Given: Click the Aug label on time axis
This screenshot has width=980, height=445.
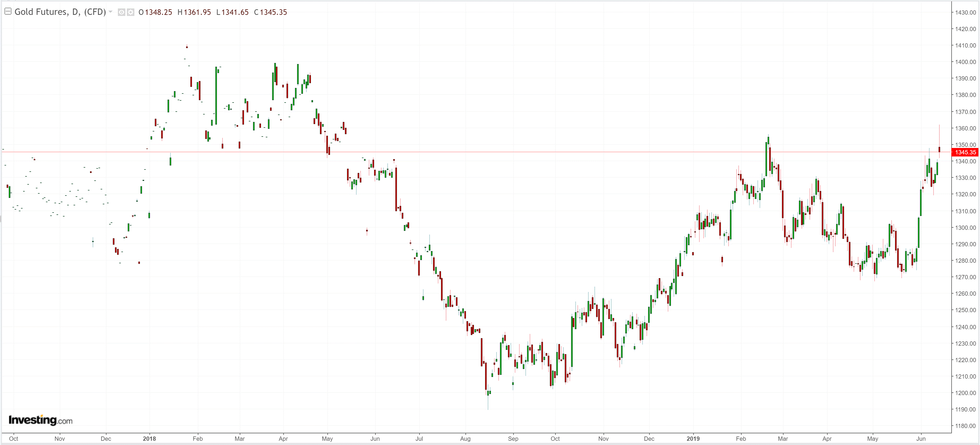Looking at the screenshot, I should coord(465,439).
